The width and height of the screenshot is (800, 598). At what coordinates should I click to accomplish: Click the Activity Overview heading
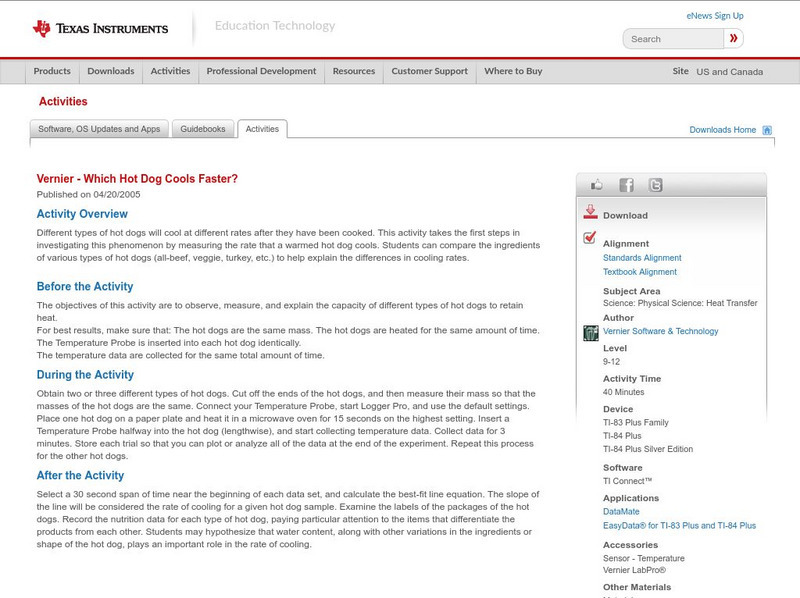82,214
